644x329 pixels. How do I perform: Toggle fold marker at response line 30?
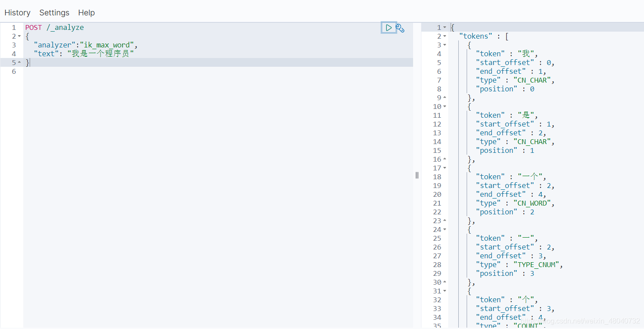[x=445, y=282]
